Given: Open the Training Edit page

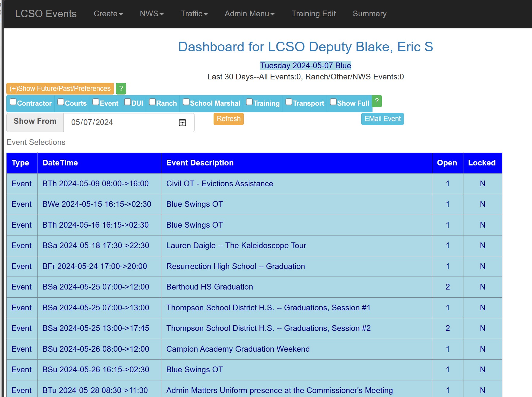Looking at the screenshot, I should (314, 14).
